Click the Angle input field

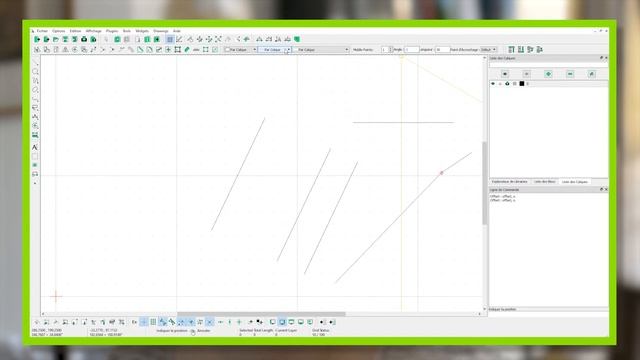pos(411,49)
